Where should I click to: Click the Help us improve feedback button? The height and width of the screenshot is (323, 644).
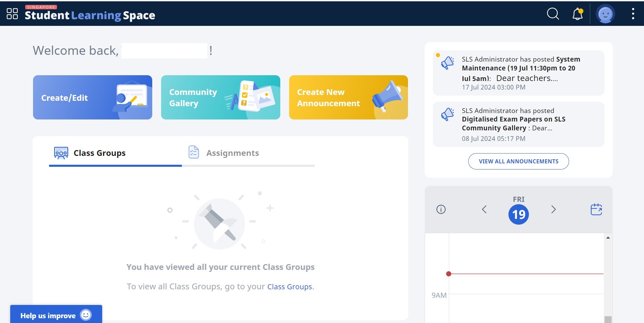[56, 315]
